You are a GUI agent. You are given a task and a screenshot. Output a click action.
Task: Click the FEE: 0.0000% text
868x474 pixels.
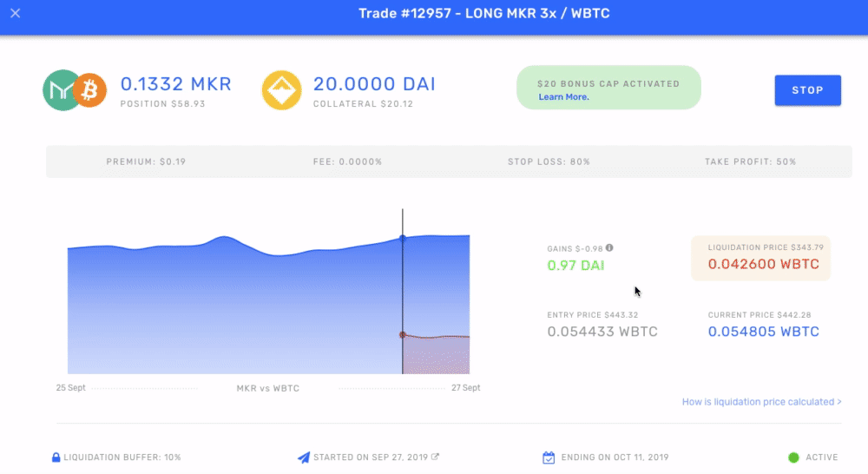(348, 161)
